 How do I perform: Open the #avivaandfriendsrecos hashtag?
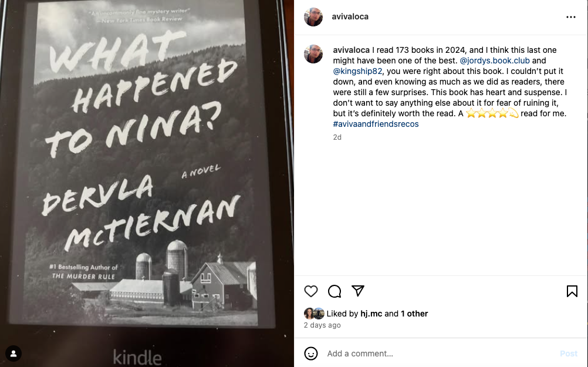pos(376,124)
